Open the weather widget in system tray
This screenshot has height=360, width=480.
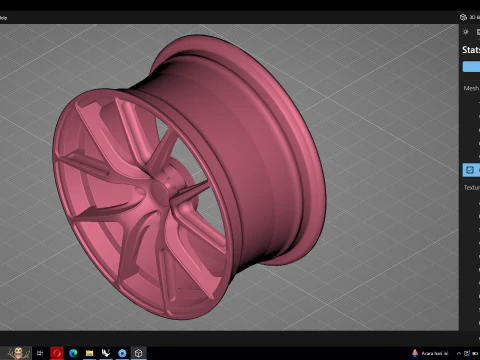coord(430,353)
